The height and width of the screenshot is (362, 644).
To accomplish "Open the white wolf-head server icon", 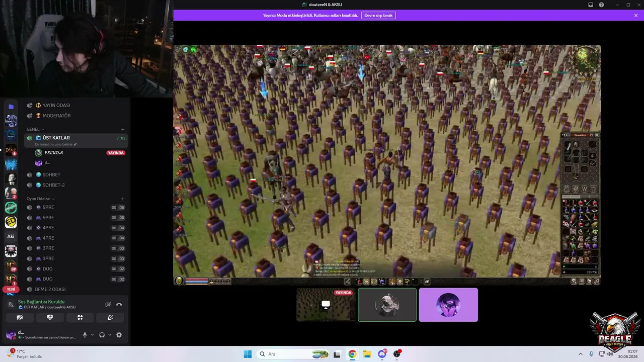I will (x=11, y=251).
